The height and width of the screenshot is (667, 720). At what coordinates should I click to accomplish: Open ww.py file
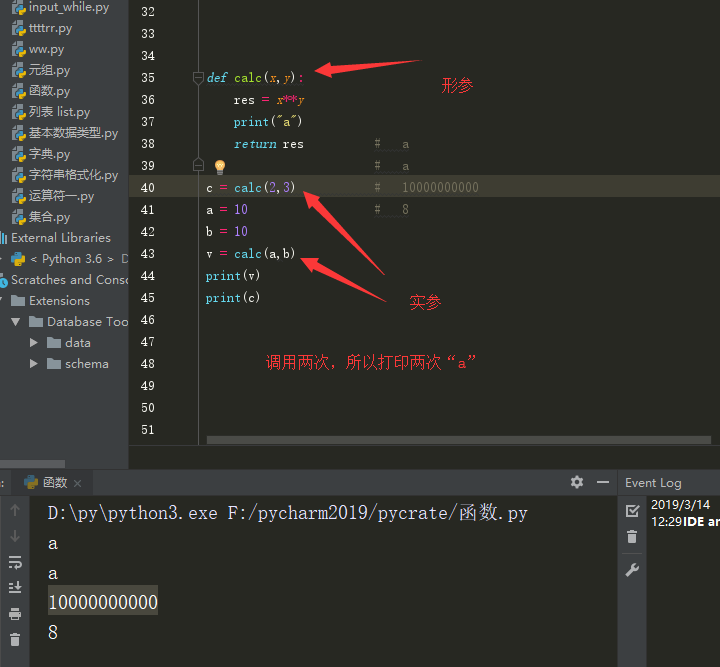pyautogui.click(x=46, y=49)
